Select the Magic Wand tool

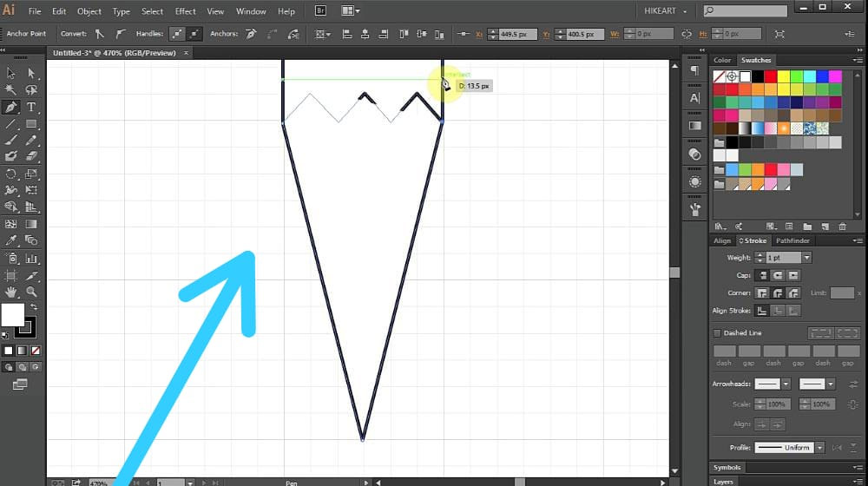tap(10, 89)
